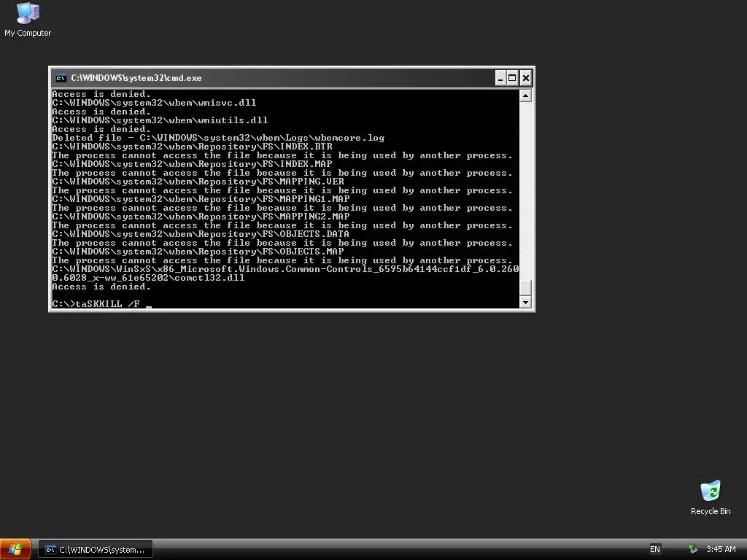Click the 'Deleted file' wbemcore.log line
This screenshot has height=560, width=747.
[x=218, y=138]
